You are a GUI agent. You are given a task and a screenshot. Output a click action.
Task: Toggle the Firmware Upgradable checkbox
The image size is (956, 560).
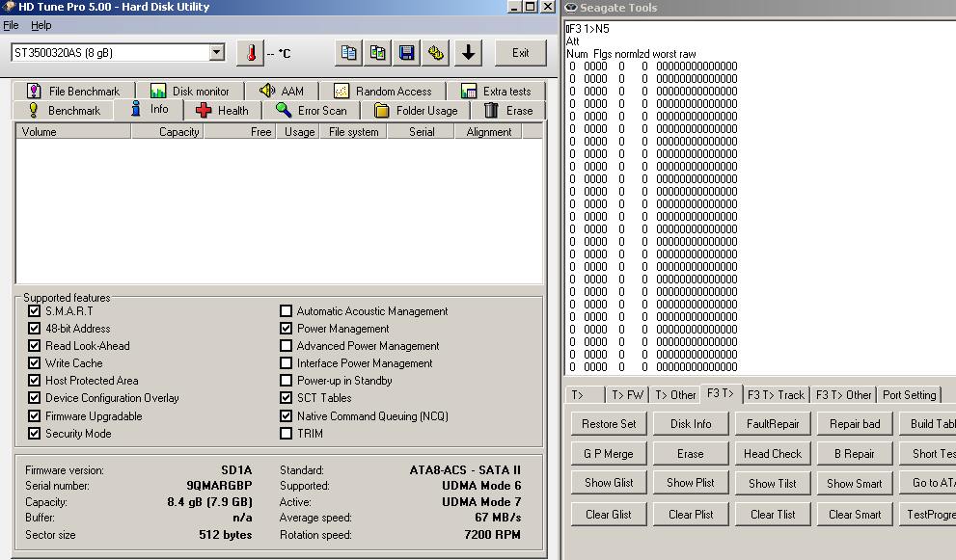pos(34,416)
